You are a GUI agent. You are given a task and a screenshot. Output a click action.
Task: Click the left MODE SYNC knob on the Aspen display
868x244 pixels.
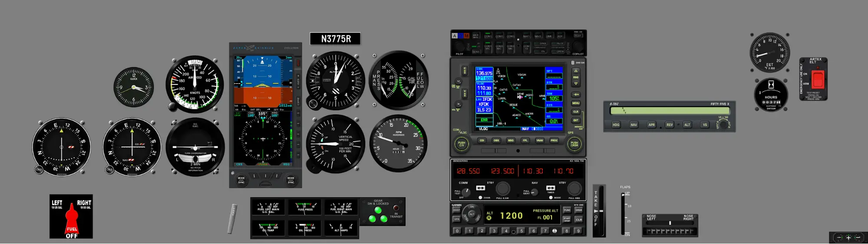pyautogui.click(x=241, y=180)
